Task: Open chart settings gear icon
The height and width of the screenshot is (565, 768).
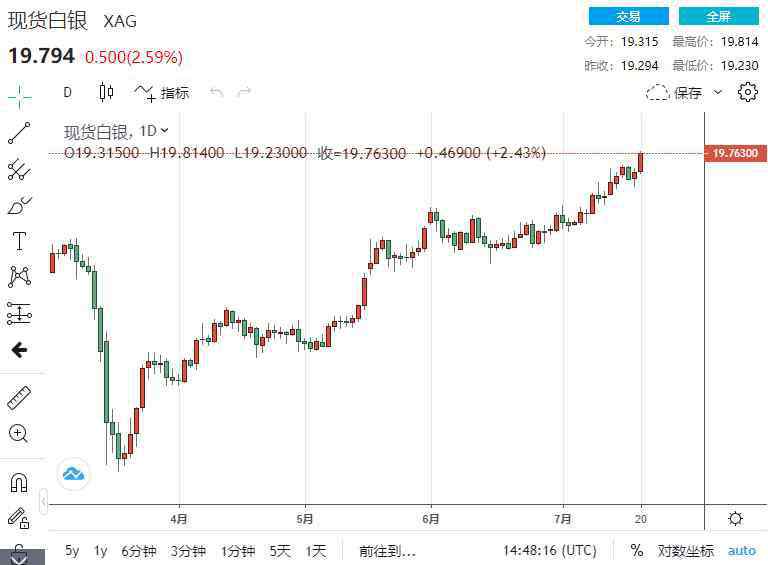Action: pyautogui.click(x=747, y=92)
